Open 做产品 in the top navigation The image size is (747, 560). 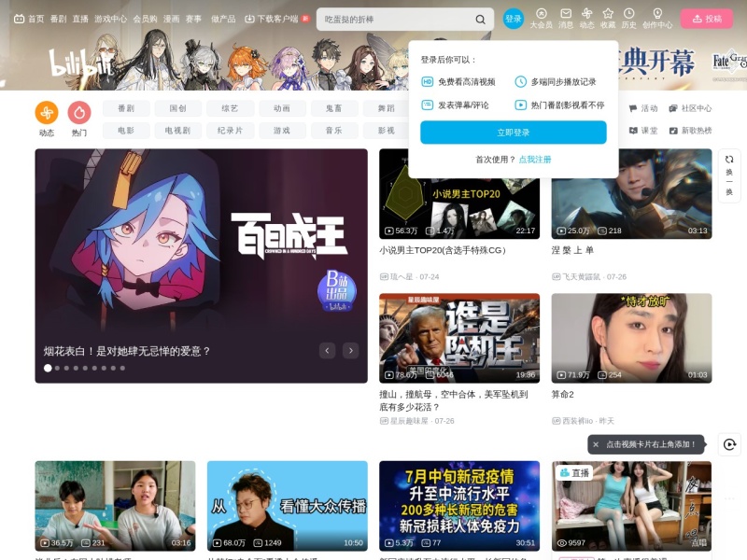tap(223, 19)
